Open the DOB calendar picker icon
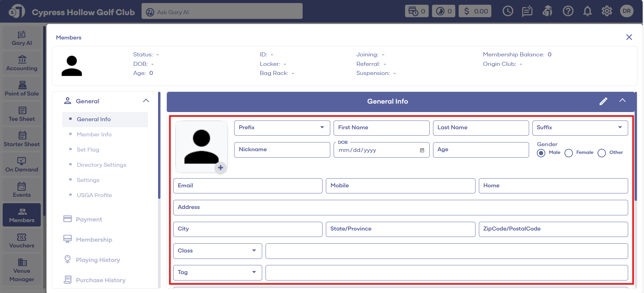The image size is (644, 293). (x=422, y=150)
